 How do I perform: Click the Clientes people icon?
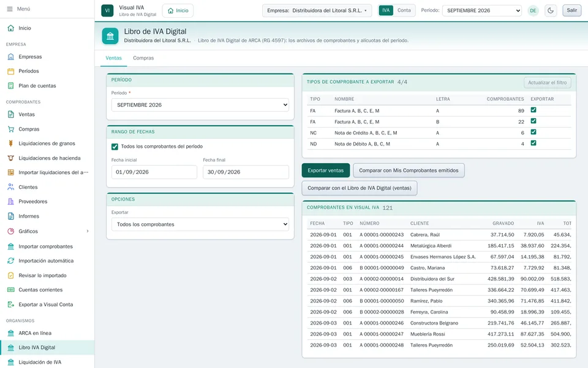pyautogui.click(x=11, y=187)
